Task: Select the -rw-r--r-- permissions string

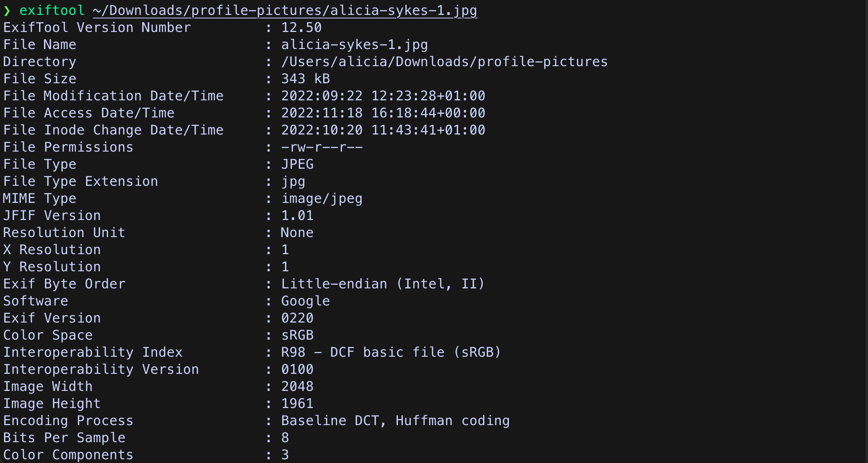Action: pos(322,147)
